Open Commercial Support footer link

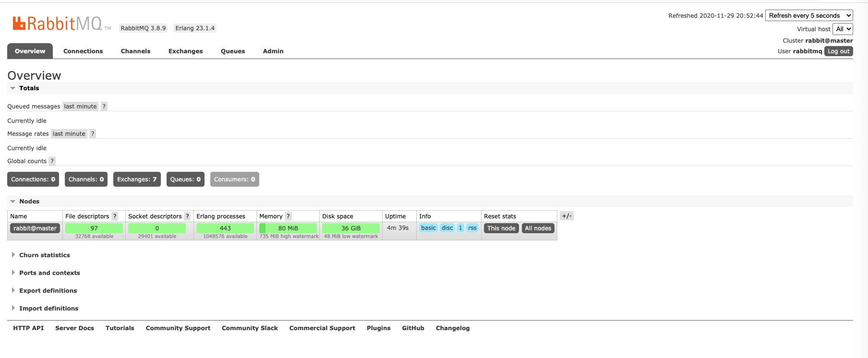(x=322, y=328)
